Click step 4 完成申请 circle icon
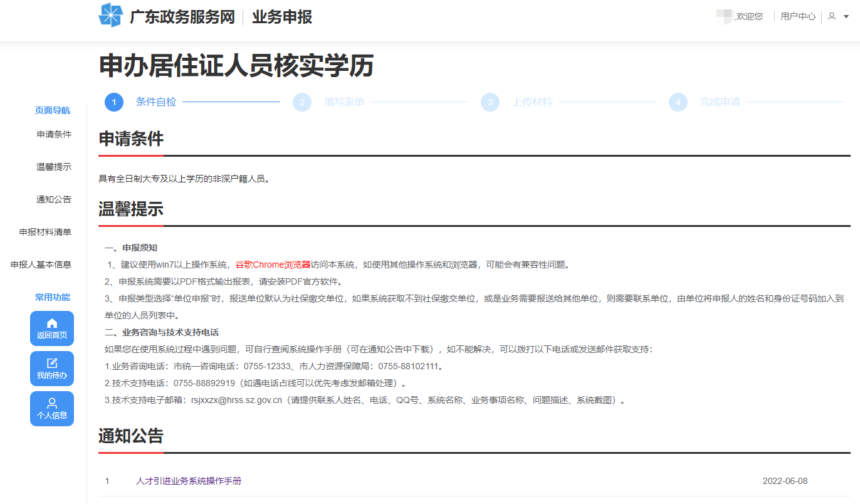 (678, 102)
